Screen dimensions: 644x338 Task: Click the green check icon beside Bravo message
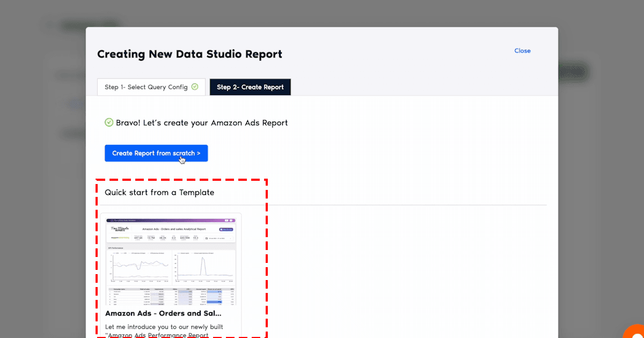tap(109, 122)
